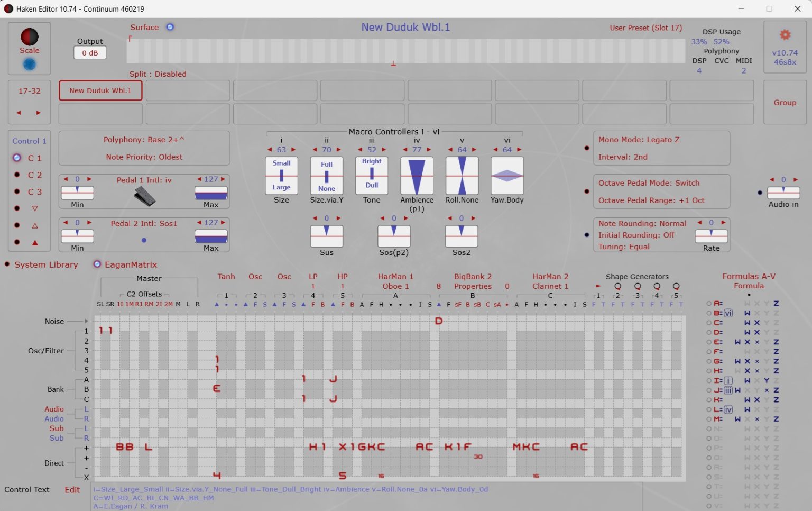Click the Pedal 2 blue dot indicator

point(144,240)
